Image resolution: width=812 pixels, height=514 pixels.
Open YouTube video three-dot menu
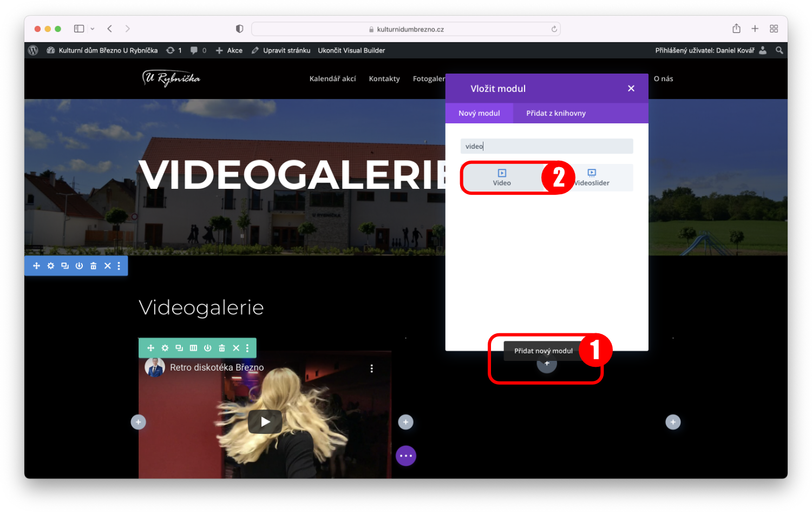pyautogui.click(x=371, y=368)
